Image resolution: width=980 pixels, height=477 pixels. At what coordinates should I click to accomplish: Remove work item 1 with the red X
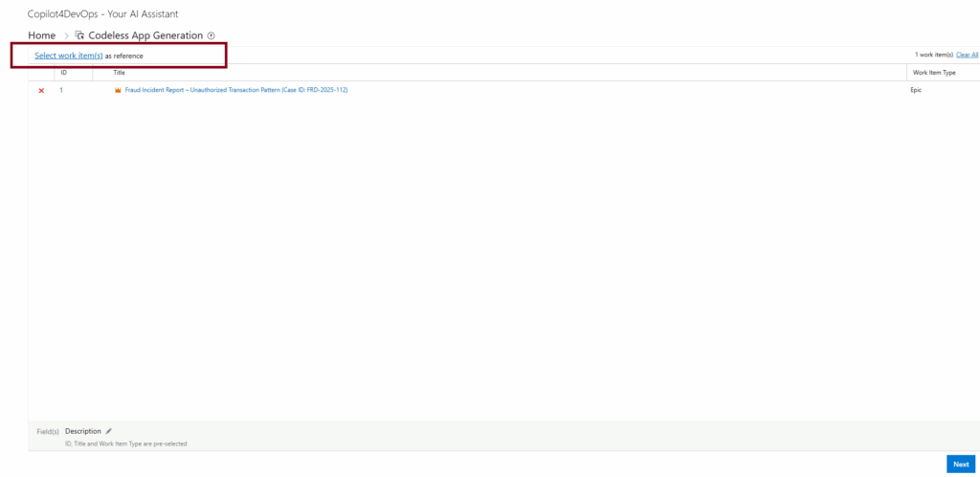41,91
